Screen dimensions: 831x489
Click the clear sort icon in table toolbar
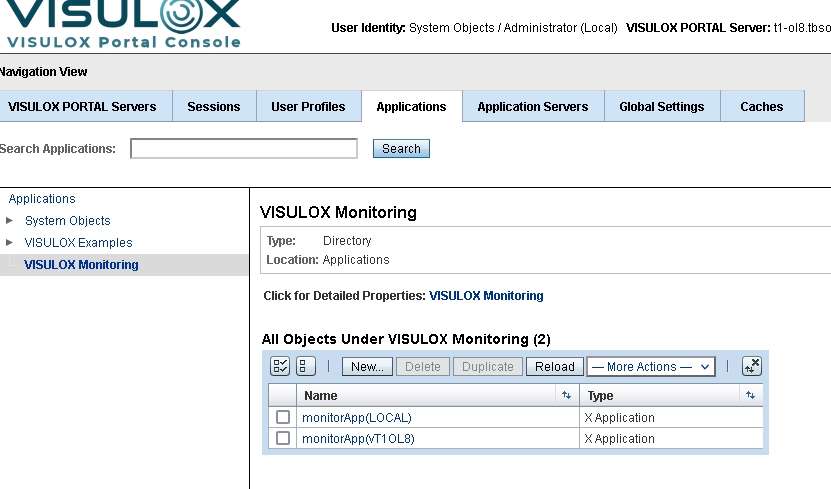[x=752, y=367]
